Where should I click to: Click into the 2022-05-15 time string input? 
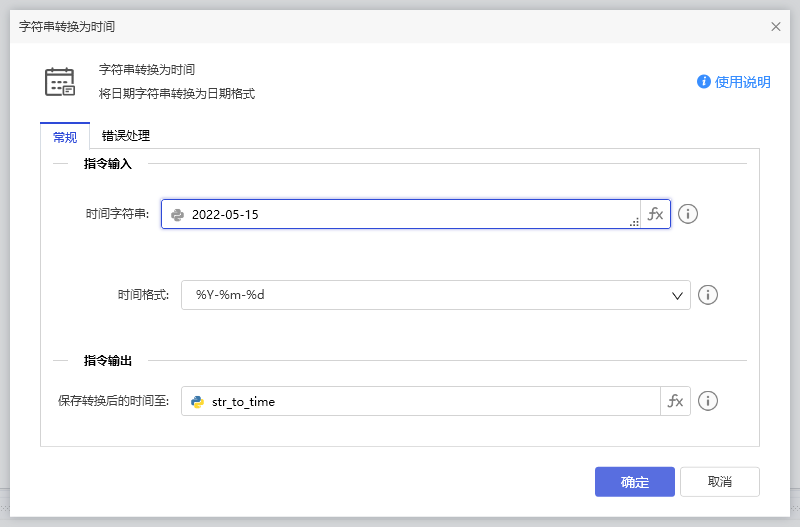[x=400, y=214]
